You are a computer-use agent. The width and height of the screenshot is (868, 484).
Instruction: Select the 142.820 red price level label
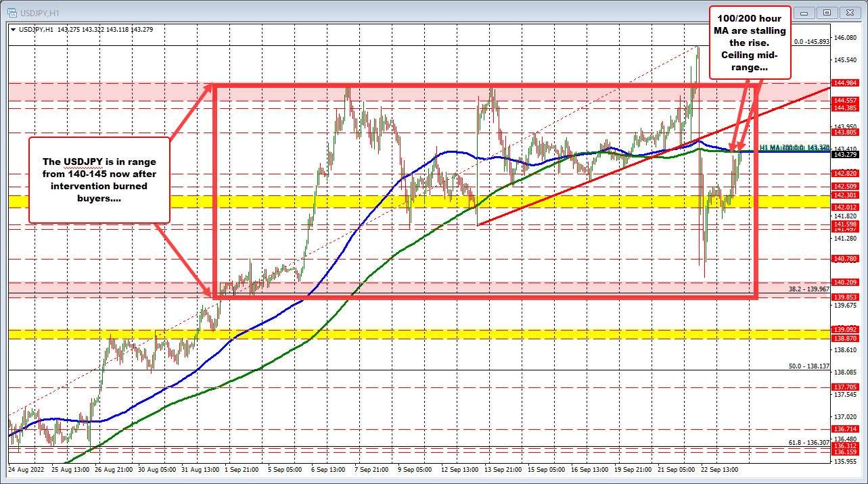click(845, 174)
